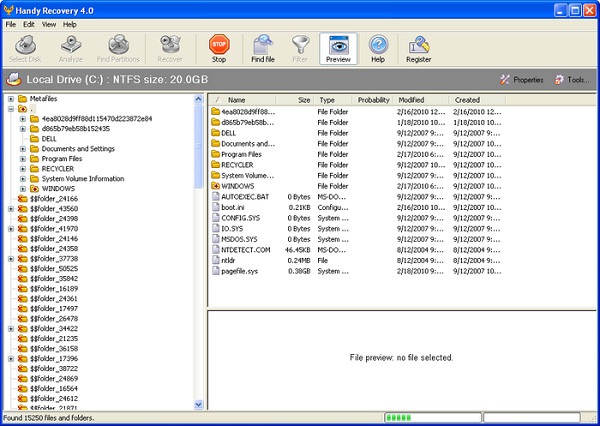Viewport: 600px width, 426px height.
Task: Expand Program Files in the tree
Action: (x=23, y=158)
